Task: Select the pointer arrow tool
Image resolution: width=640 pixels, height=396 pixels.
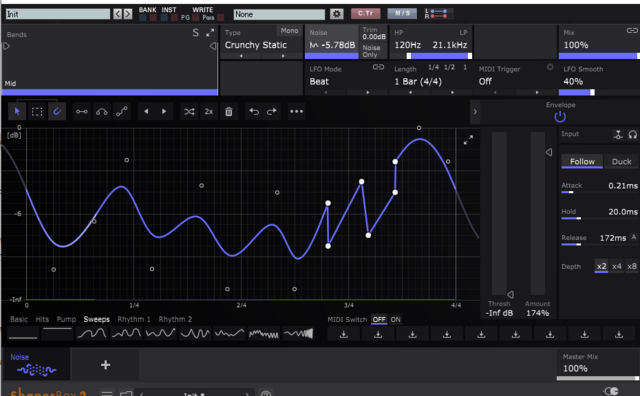Action: point(17,111)
